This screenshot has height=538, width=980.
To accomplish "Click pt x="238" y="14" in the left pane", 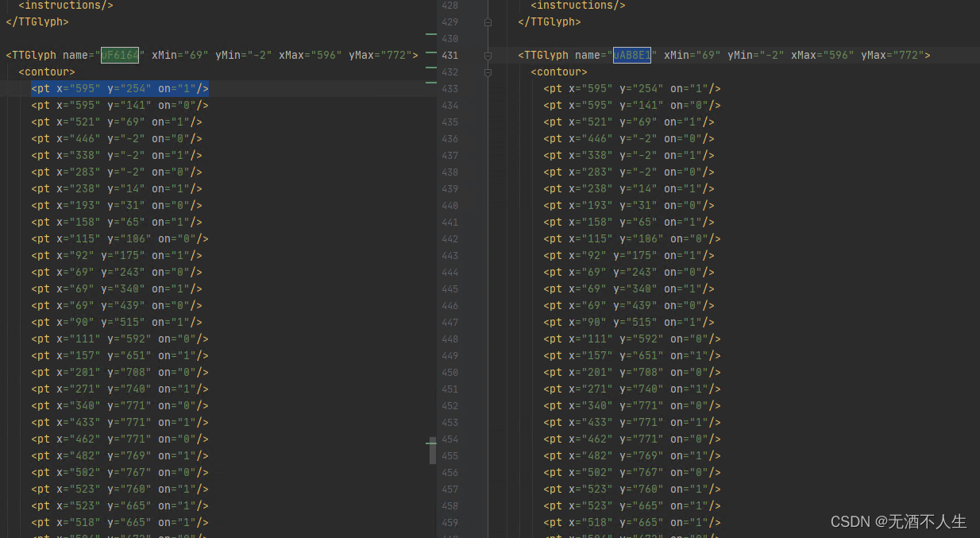I will click(117, 188).
